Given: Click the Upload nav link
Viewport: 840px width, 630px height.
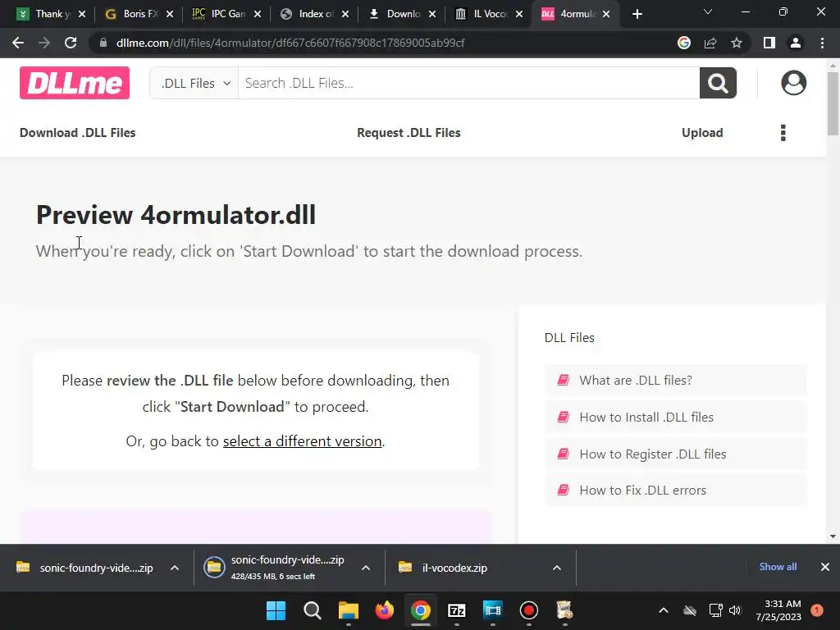Looking at the screenshot, I should click(702, 132).
